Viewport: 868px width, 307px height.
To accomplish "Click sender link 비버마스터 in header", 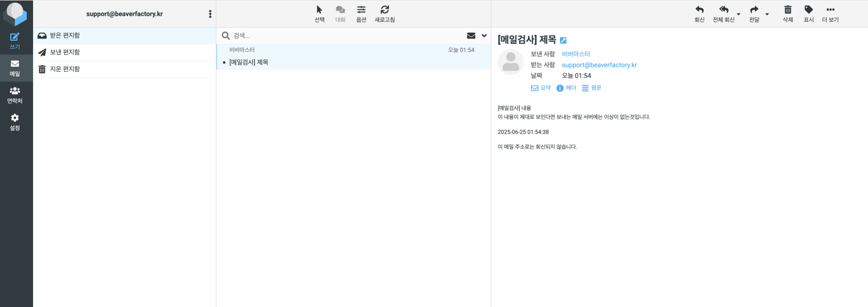I will [x=576, y=54].
